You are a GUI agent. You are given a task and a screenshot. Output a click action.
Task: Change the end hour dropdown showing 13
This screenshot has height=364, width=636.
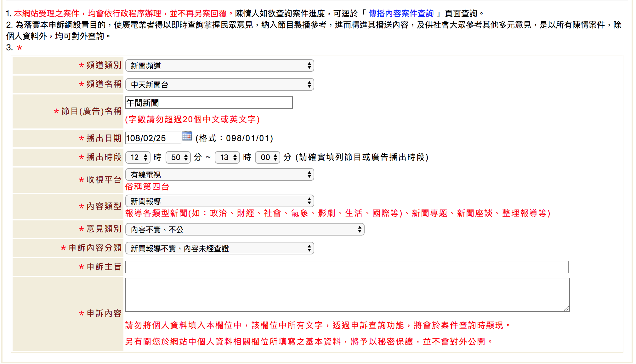(227, 157)
